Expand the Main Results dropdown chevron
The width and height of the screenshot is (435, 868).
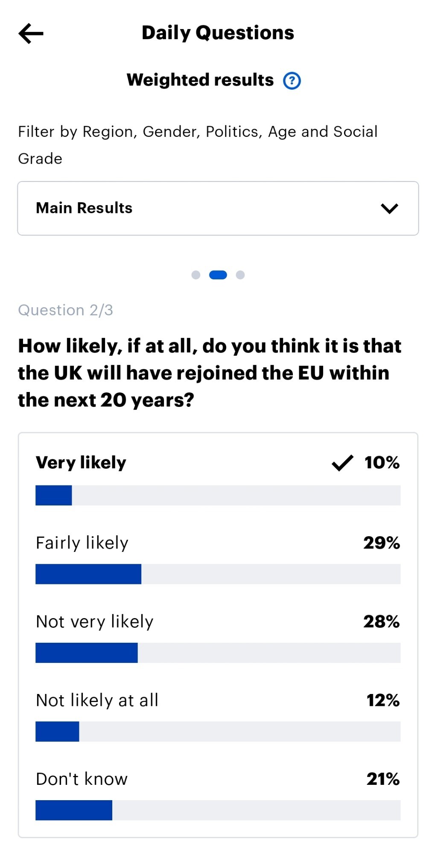tap(389, 209)
